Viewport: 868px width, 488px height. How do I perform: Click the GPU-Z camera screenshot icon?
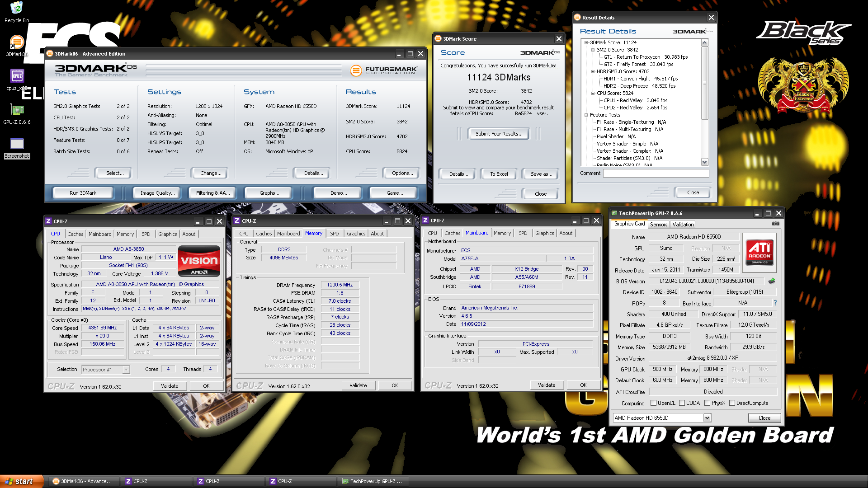pyautogui.click(x=775, y=224)
